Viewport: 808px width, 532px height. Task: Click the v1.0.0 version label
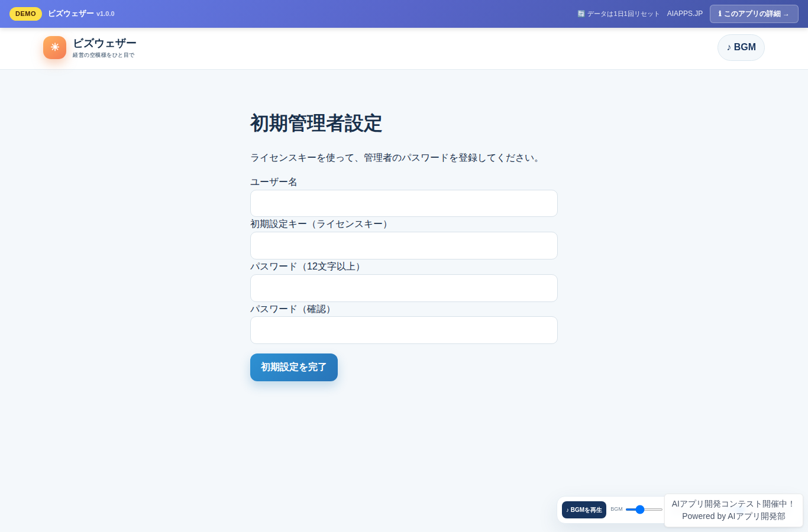[x=105, y=14]
